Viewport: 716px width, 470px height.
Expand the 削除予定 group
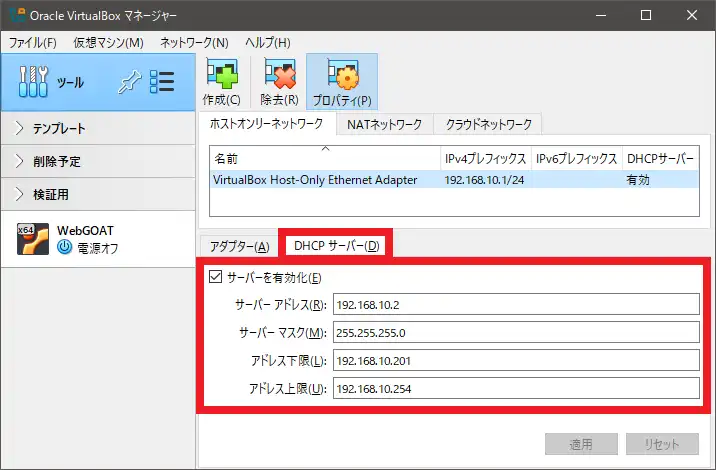click(98, 161)
